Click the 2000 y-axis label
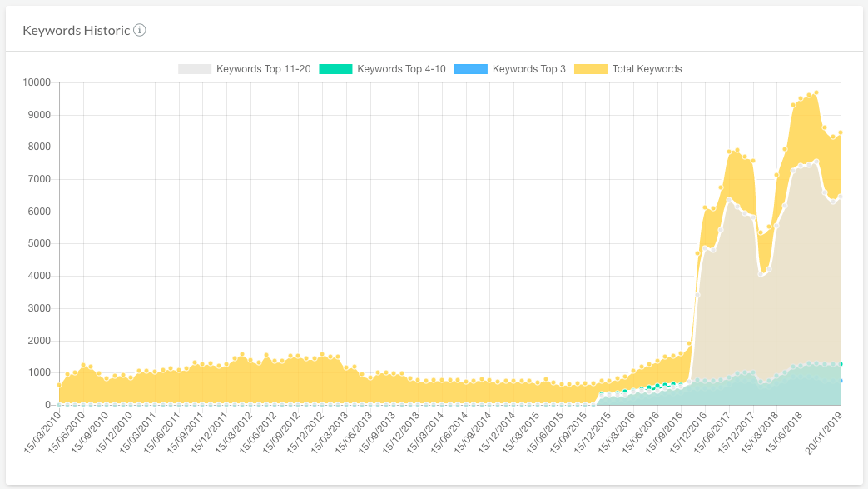 tap(39, 341)
